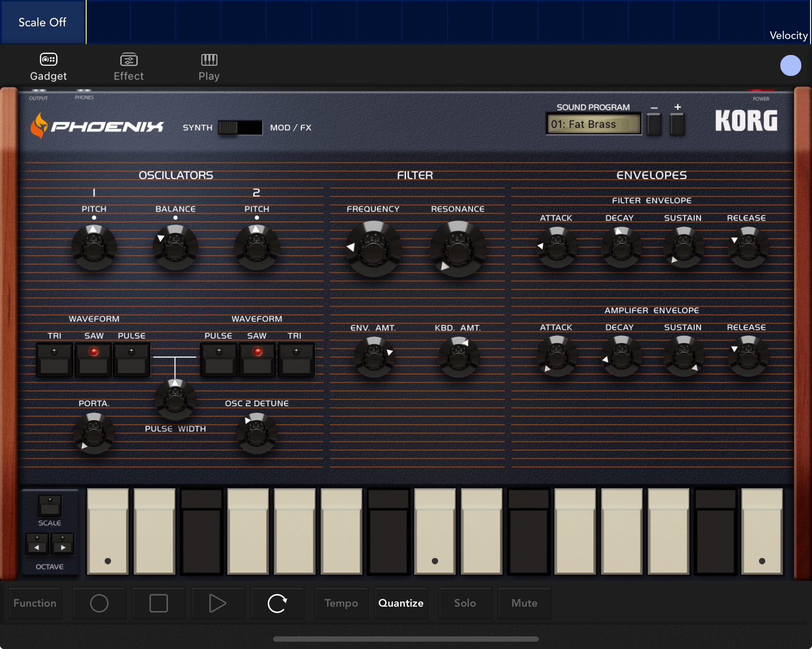Screen dimensions: 812x649
Task: Switch to the Play tab
Action: pyautogui.click(x=209, y=67)
